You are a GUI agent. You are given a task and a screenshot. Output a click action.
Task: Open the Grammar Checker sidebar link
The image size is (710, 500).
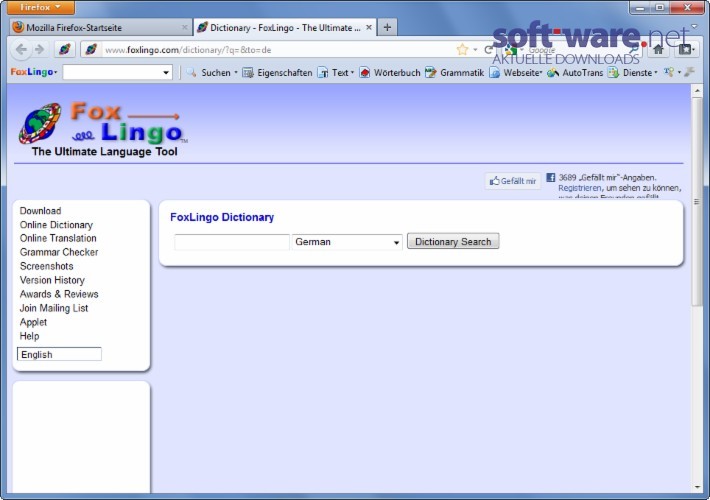[59, 252]
